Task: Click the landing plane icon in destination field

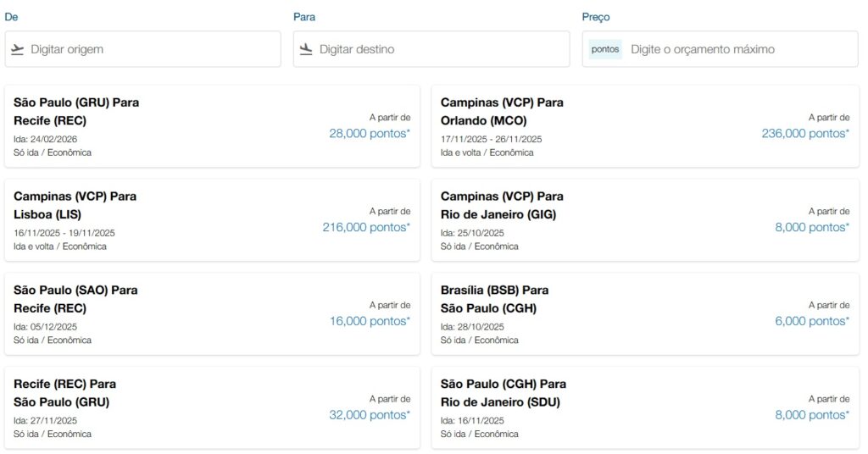Action: pyautogui.click(x=307, y=49)
